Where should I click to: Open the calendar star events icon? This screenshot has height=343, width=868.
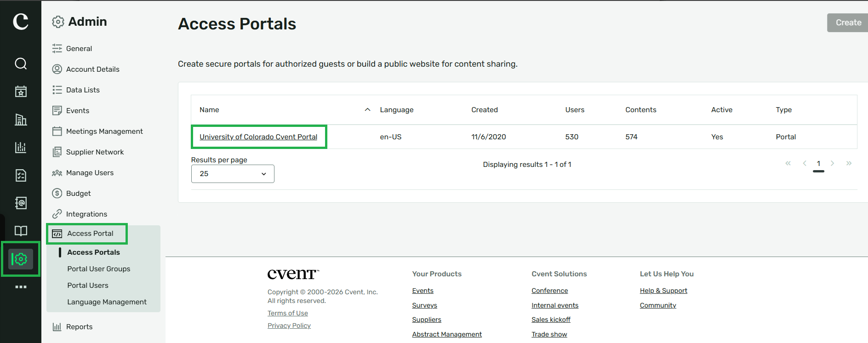pos(21,91)
